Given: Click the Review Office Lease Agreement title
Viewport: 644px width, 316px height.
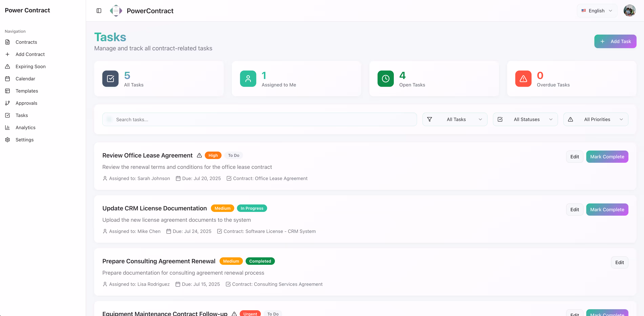Looking at the screenshot, I should click(x=147, y=155).
